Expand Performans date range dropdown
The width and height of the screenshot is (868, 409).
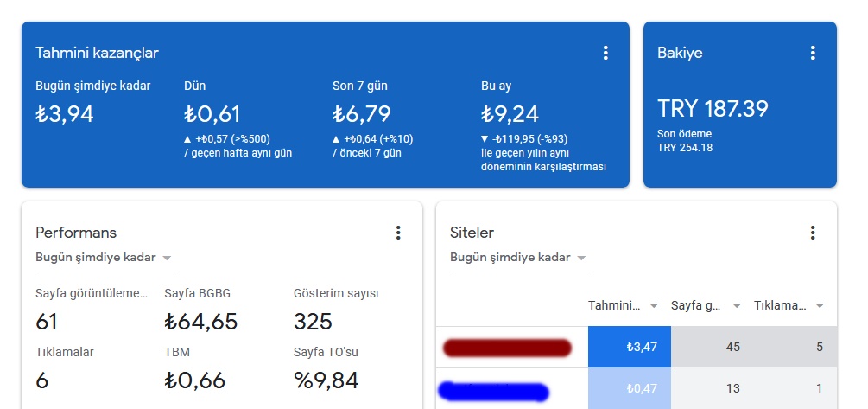pos(105,258)
